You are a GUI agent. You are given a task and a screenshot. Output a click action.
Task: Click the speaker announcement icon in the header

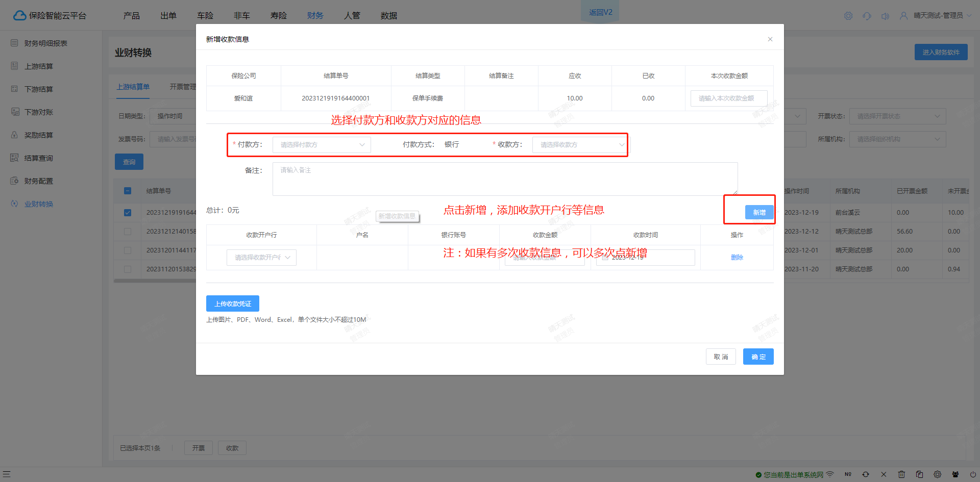pyautogui.click(x=885, y=16)
